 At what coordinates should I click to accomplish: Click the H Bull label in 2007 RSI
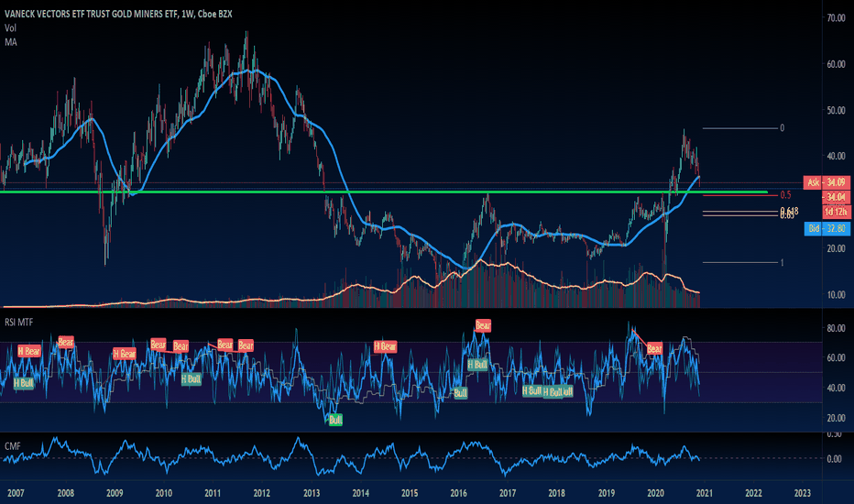(24, 383)
